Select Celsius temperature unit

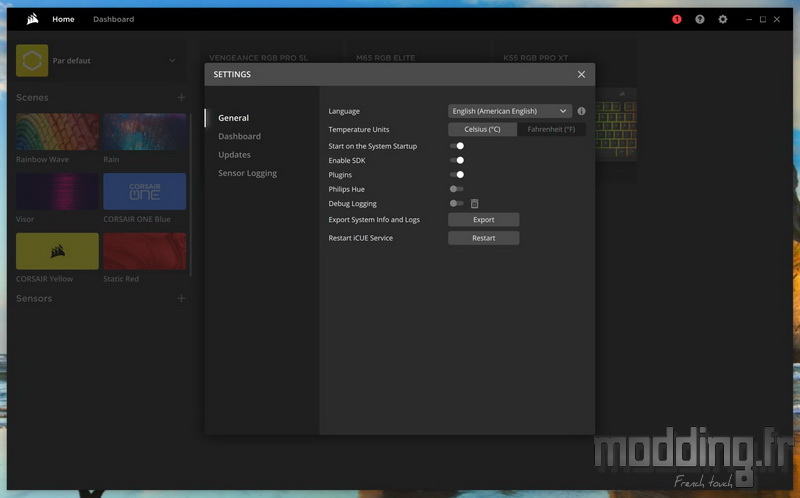(x=482, y=130)
